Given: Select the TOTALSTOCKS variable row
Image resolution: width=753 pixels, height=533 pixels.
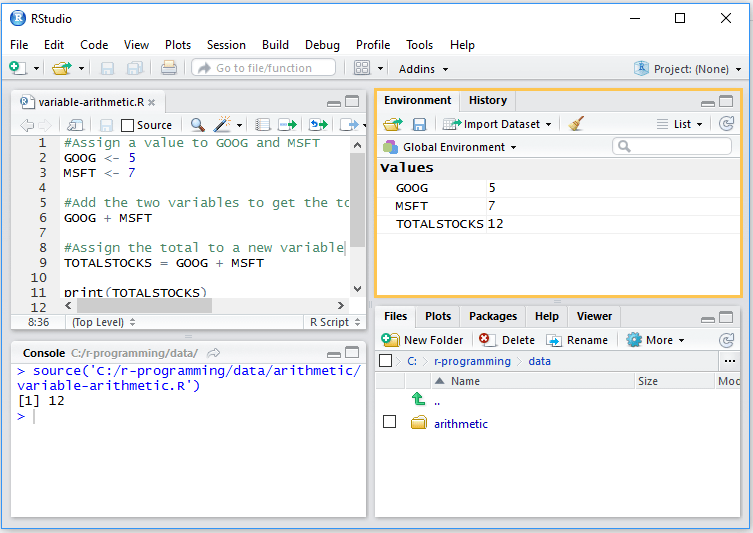Looking at the screenshot, I should click(559, 224).
